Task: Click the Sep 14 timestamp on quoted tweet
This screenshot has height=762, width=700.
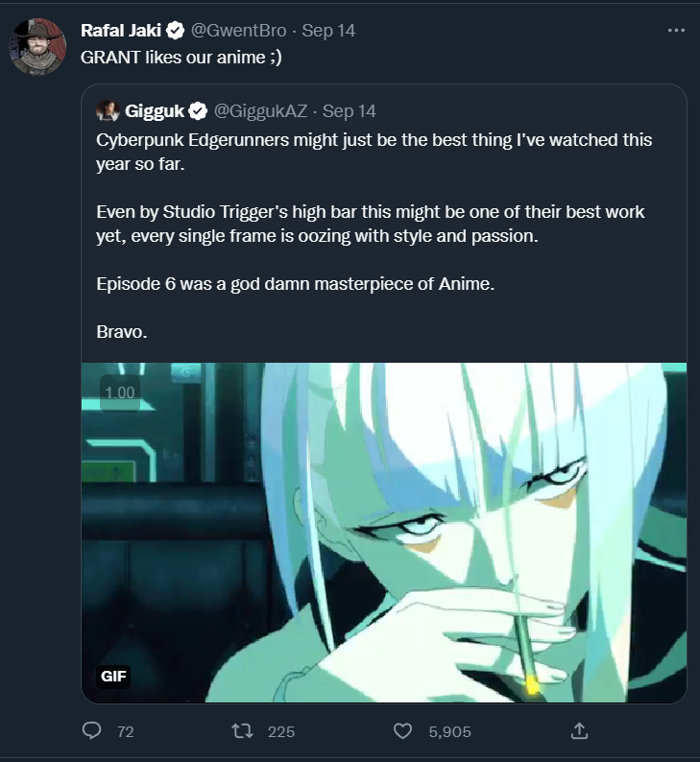Action: pyautogui.click(x=350, y=110)
